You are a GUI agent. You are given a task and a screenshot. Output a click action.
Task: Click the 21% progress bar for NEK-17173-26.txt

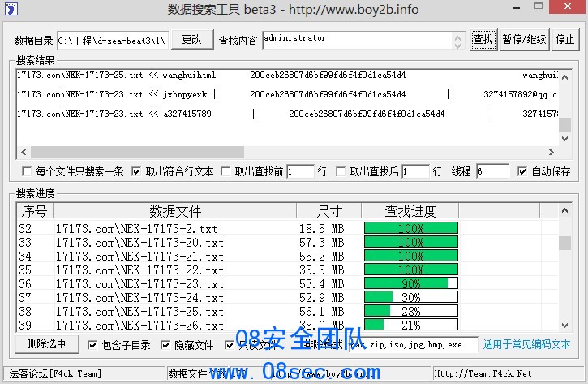click(411, 325)
